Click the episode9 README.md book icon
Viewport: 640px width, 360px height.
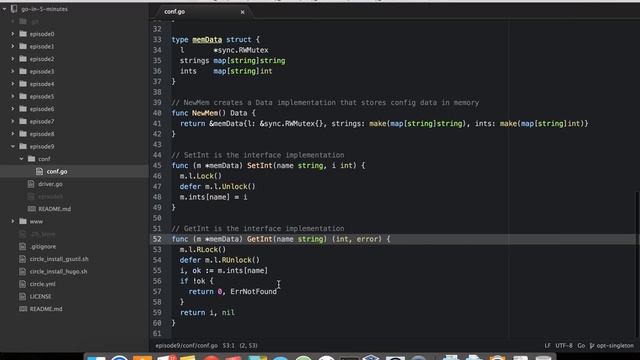pos(31,209)
